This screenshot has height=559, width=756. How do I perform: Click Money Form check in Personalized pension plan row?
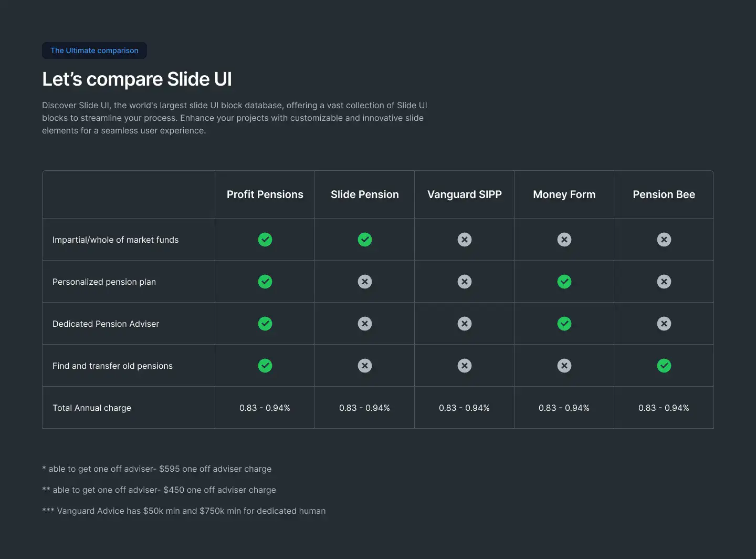coord(564,282)
